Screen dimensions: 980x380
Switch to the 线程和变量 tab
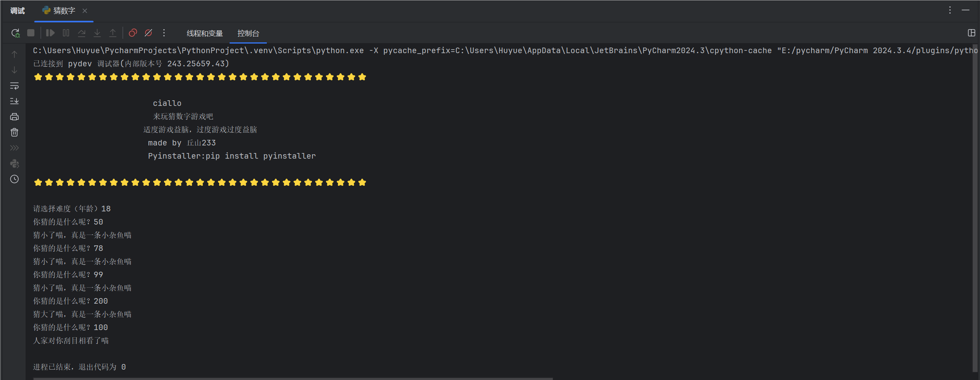tap(205, 34)
